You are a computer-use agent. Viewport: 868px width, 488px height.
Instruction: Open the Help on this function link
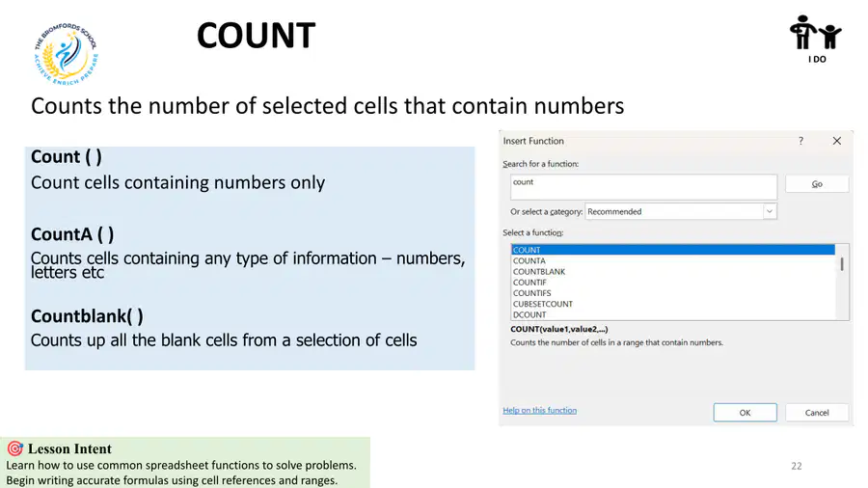click(540, 411)
